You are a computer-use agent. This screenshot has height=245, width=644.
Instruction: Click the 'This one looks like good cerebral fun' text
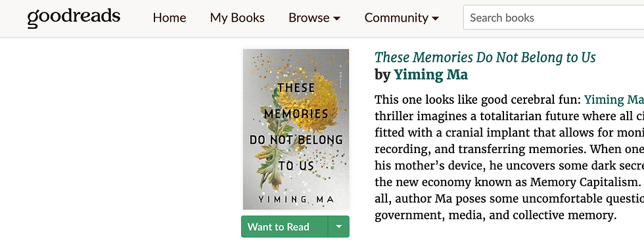[476, 100]
